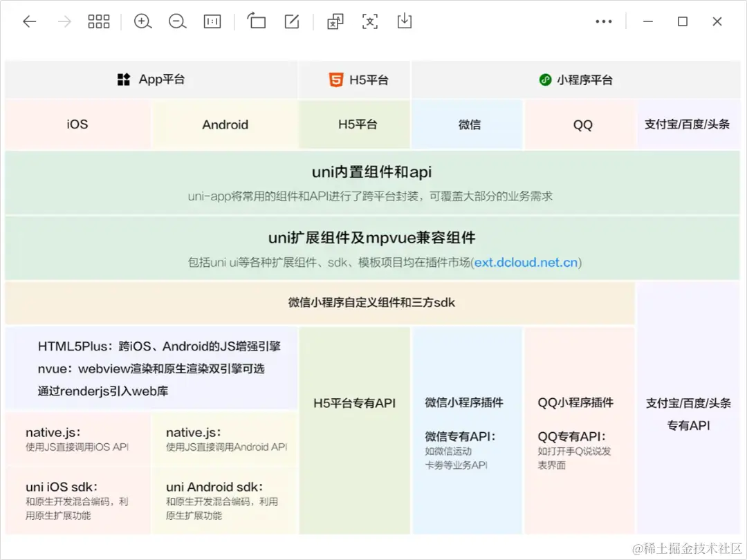Click the HTML5Plus JS增强引擎 line
Viewport: 747px width, 560px height.
(159, 346)
